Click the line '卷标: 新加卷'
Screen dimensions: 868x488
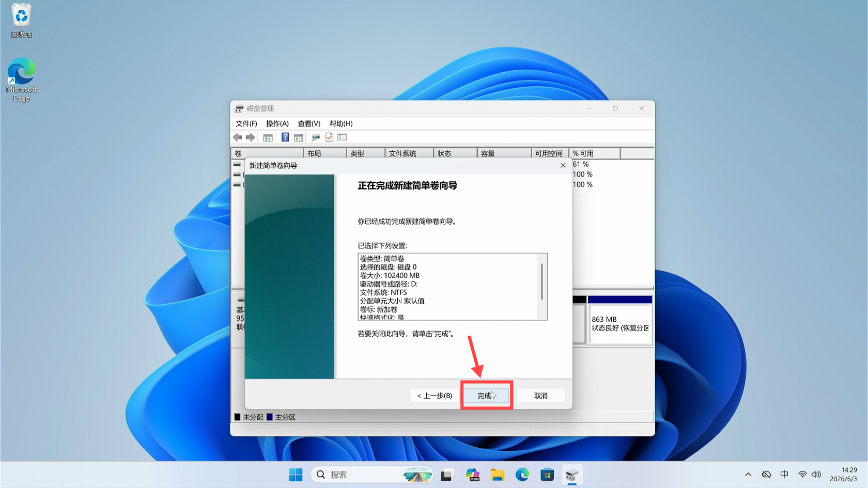coord(379,309)
